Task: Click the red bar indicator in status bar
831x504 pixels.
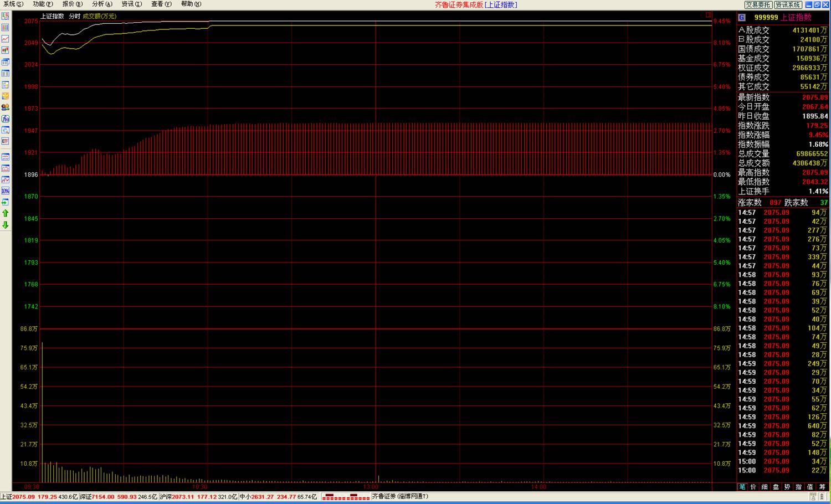Action: [x=346, y=497]
